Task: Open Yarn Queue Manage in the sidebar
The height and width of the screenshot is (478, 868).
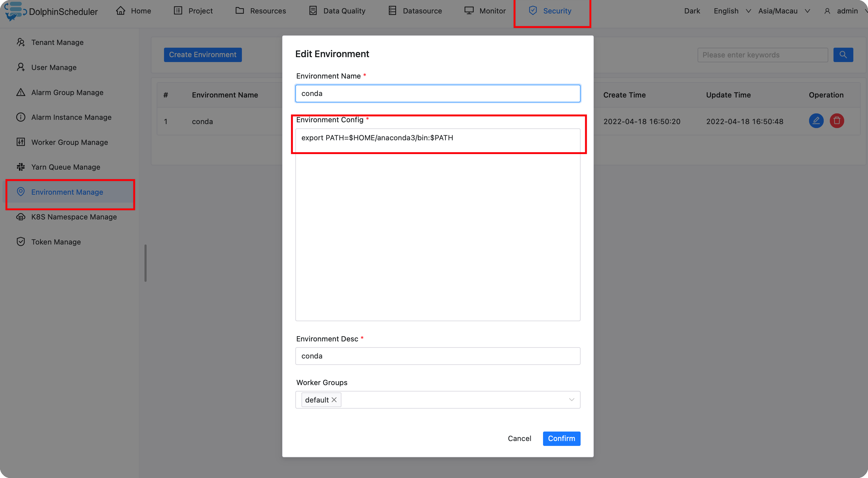Action: (x=65, y=167)
